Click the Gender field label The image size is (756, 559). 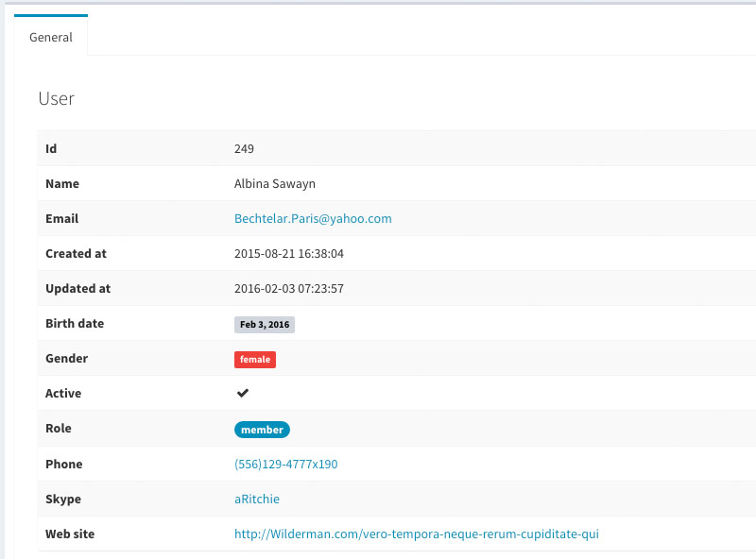pyautogui.click(x=66, y=358)
